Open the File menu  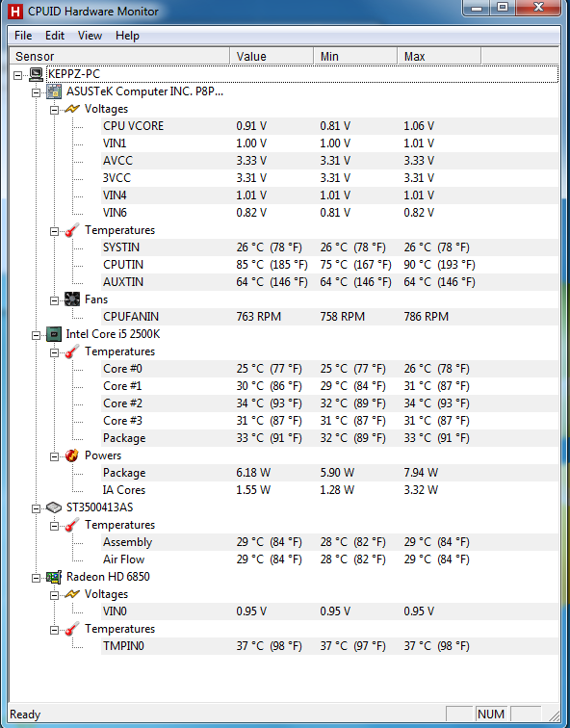coord(23,36)
